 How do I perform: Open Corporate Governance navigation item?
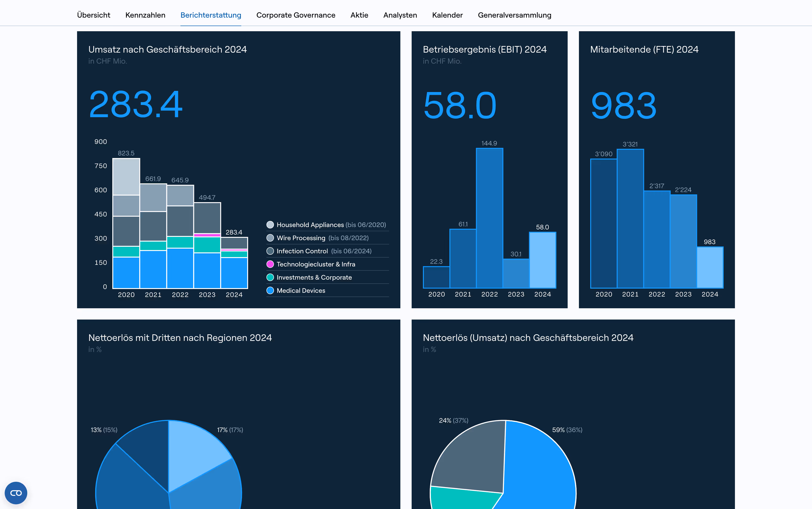coord(296,15)
